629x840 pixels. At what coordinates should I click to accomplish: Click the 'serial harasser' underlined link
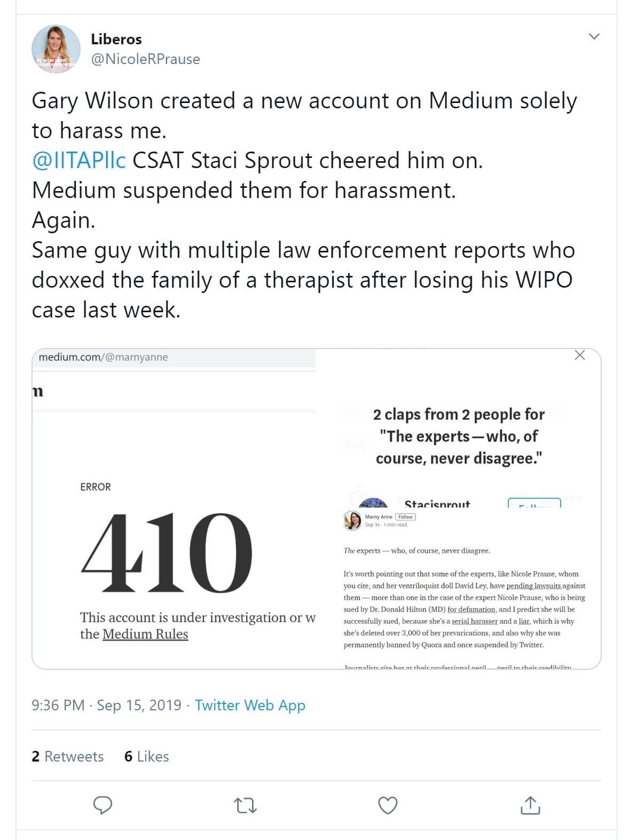(x=474, y=621)
